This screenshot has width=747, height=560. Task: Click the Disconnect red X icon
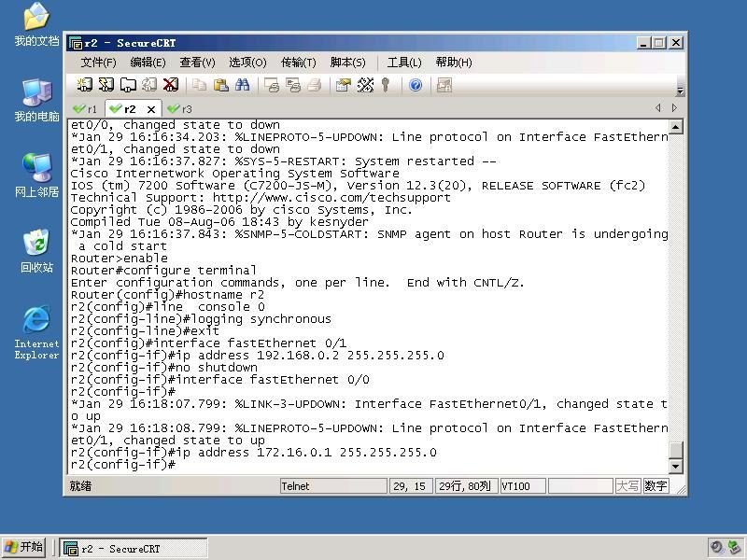171,85
